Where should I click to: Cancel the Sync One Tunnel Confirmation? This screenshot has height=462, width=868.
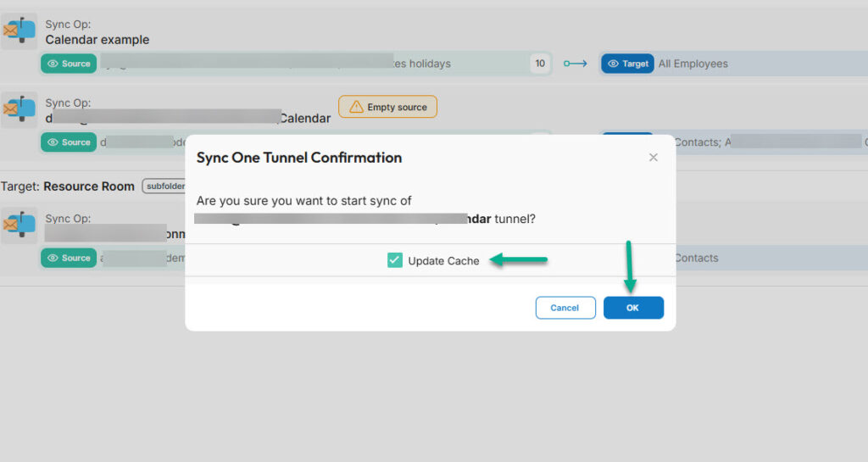tap(565, 308)
